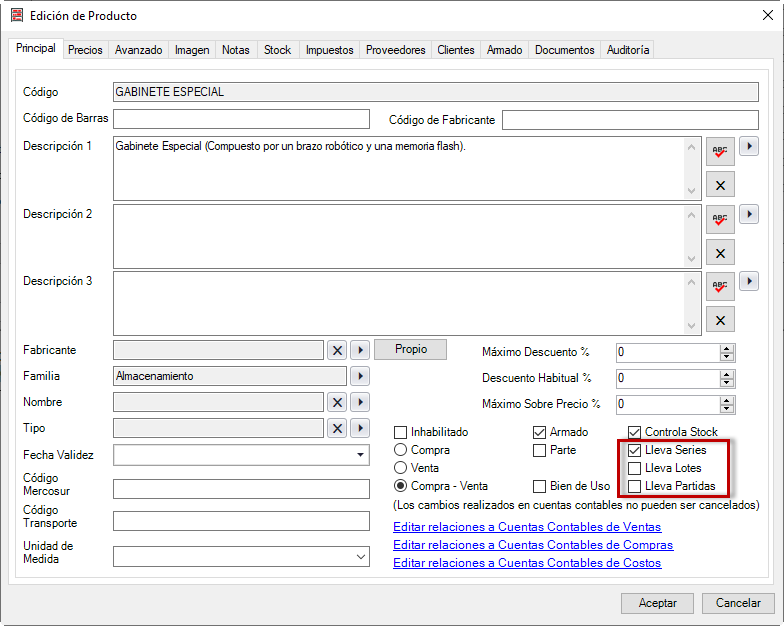The height and width of the screenshot is (626, 784).
Task: Run spell check on Descripción 1
Action: [x=720, y=152]
